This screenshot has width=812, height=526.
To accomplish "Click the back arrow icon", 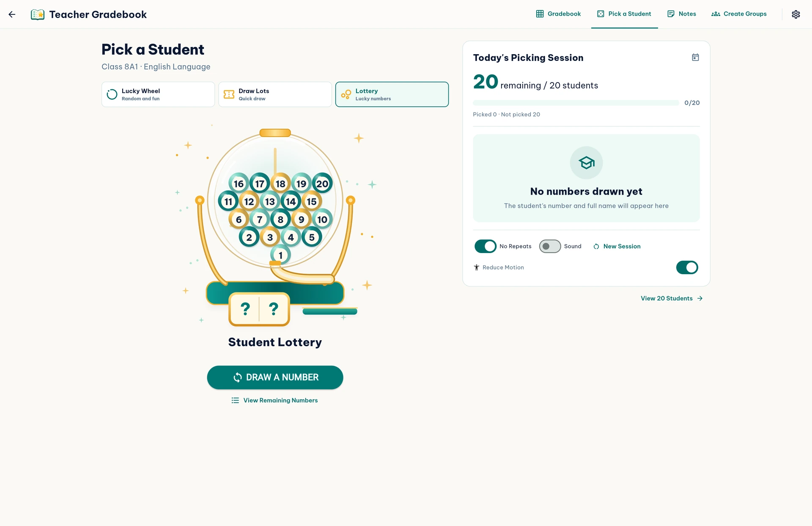I will pos(12,14).
